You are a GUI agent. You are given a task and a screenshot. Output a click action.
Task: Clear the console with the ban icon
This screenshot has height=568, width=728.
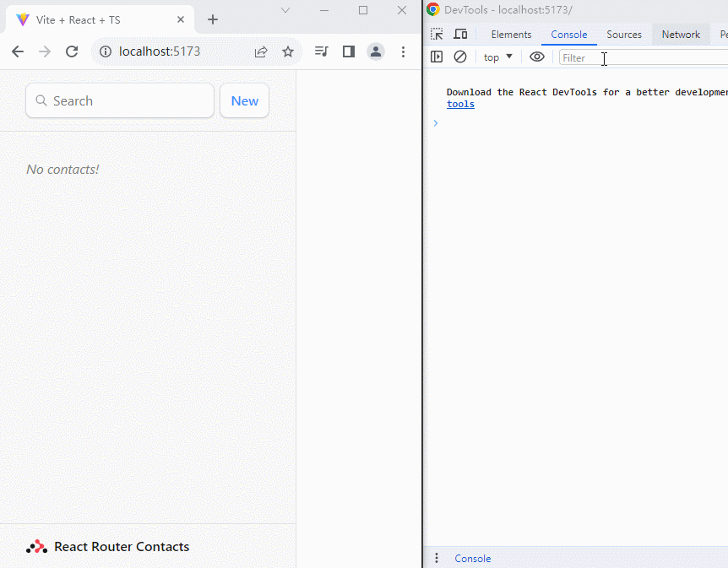(x=460, y=57)
